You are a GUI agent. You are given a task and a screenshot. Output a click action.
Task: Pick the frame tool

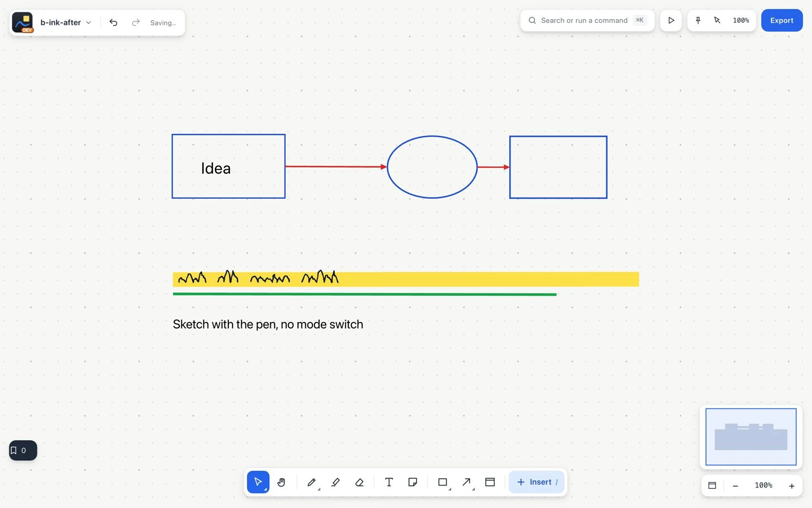(490, 482)
